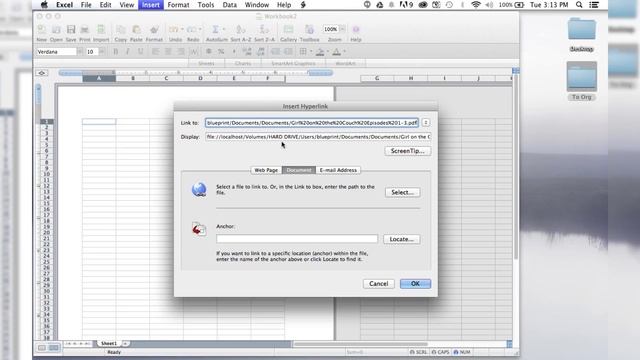This screenshot has width=640, height=360.
Task: Click the Fill Color bucket icon
Action: click(320, 52)
